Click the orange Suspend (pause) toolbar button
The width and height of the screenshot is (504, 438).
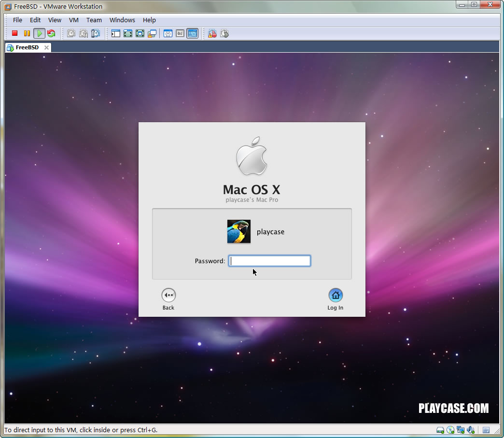(27, 33)
